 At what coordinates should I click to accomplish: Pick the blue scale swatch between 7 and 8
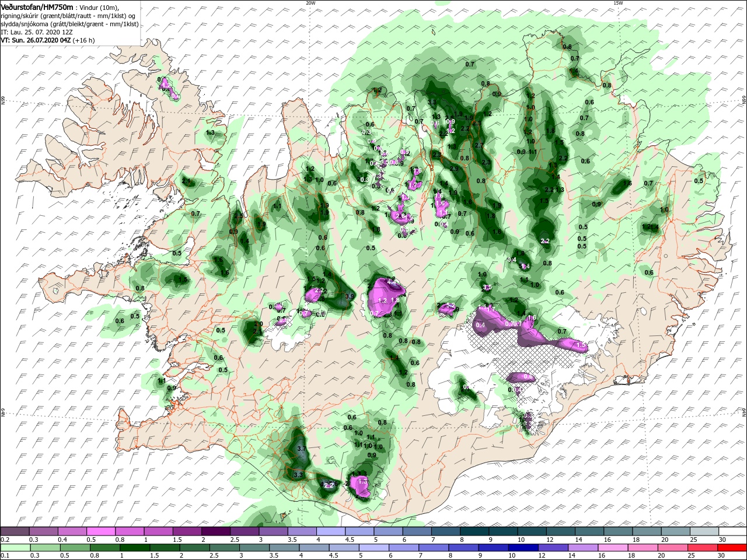click(434, 548)
